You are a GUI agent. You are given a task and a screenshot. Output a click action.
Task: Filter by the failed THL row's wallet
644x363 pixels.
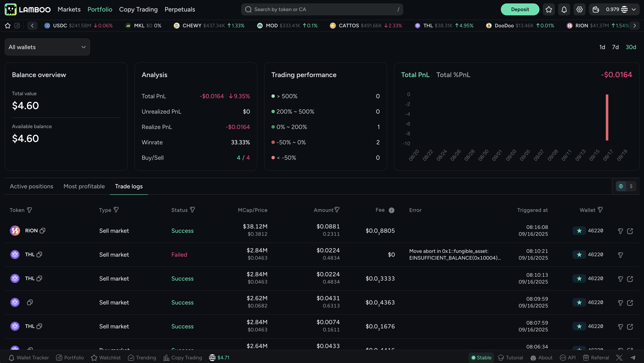(x=620, y=255)
